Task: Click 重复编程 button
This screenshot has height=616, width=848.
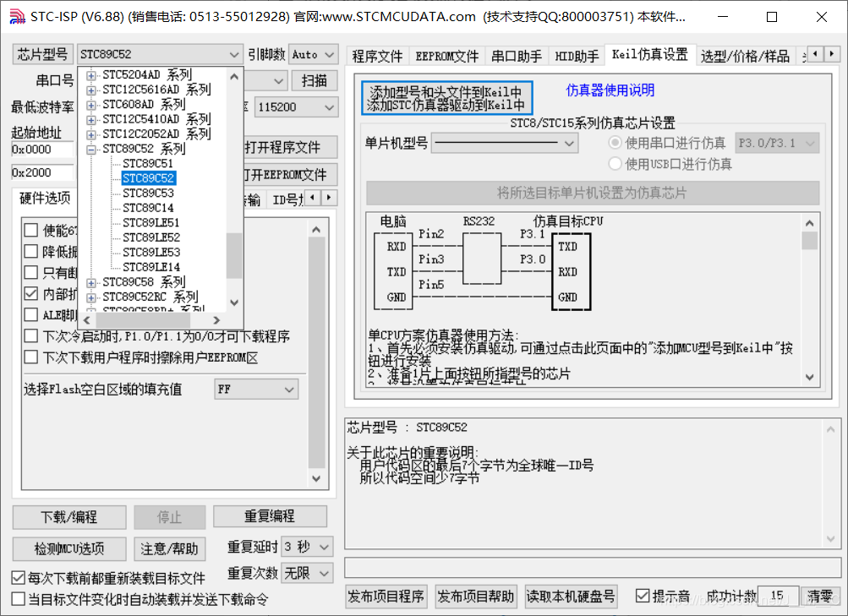Action: point(270,516)
